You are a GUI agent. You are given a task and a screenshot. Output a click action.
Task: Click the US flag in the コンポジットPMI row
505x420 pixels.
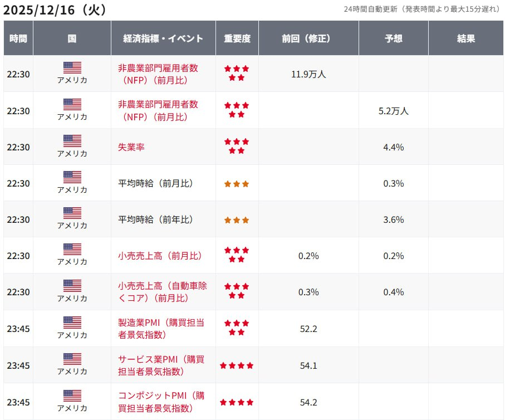[x=72, y=395]
